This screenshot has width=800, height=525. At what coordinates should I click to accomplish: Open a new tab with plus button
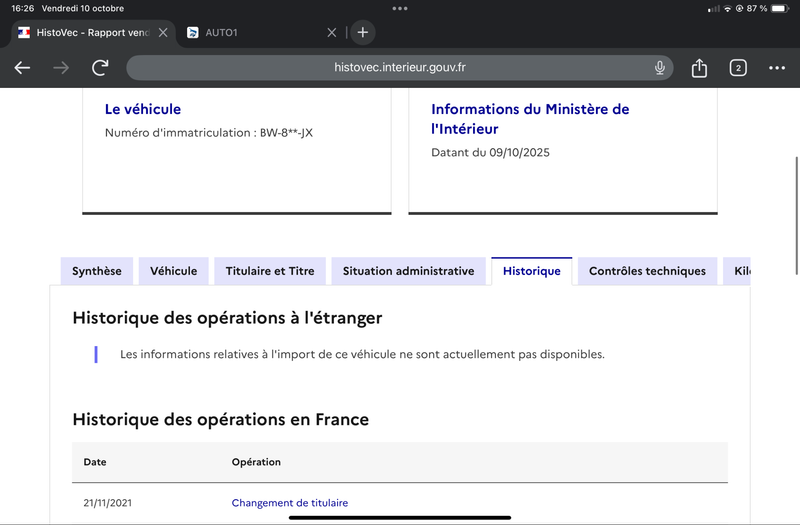coord(362,32)
